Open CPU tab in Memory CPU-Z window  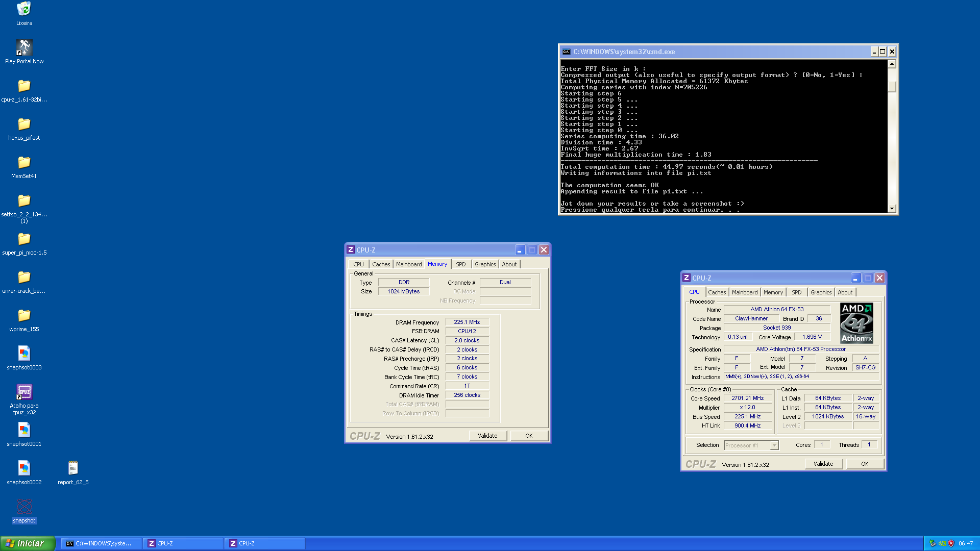[x=358, y=264]
